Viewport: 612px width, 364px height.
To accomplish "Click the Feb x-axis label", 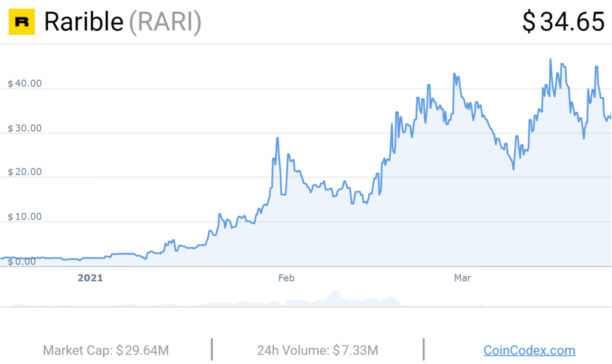I will [286, 278].
